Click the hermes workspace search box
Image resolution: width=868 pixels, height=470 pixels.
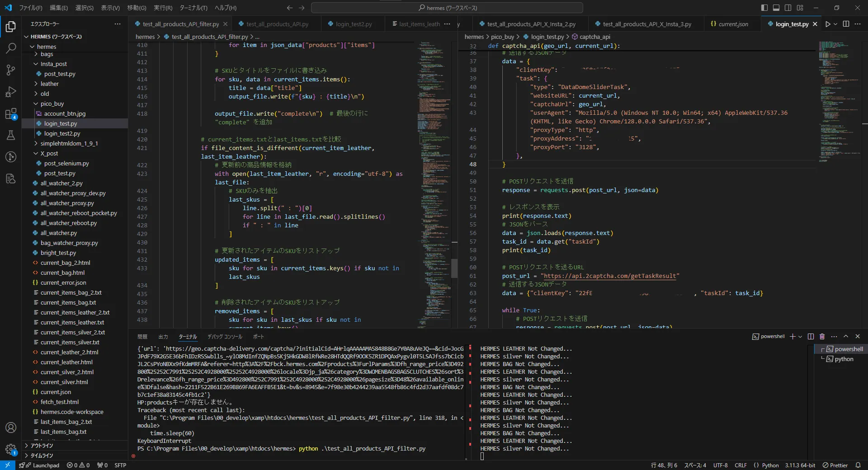[x=447, y=8]
